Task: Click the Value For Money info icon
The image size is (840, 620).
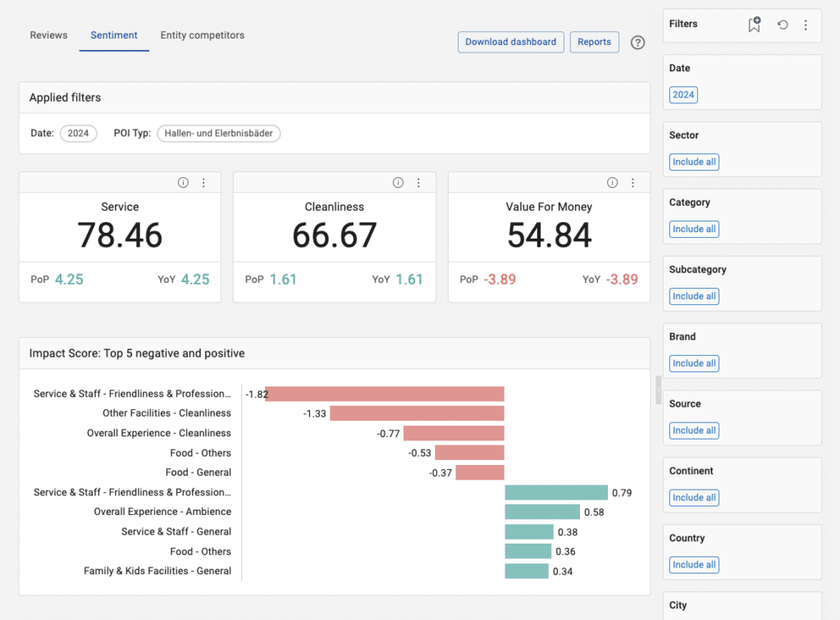Action: pyautogui.click(x=612, y=182)
